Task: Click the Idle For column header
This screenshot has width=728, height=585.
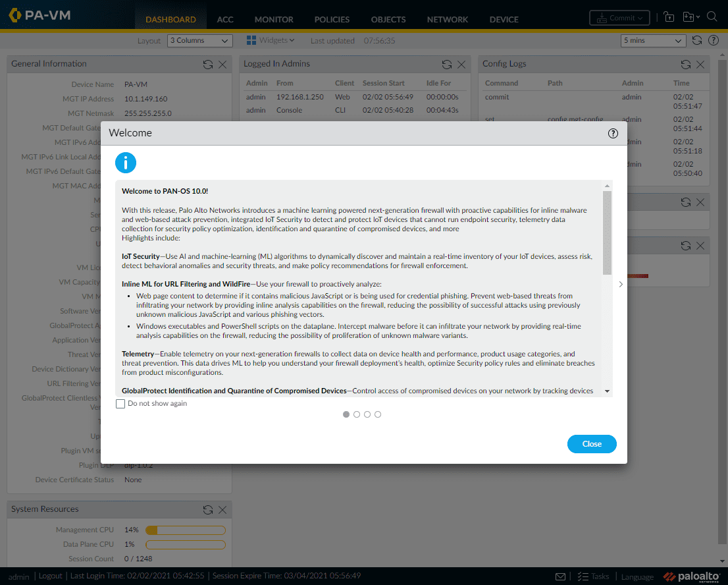Action: (438, 83)
